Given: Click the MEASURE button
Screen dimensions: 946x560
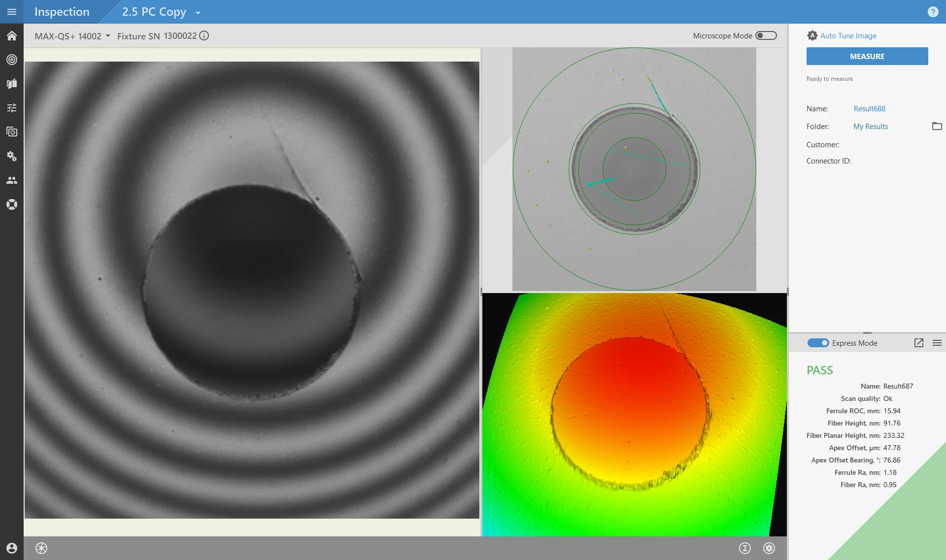Looking at the screenshot, I should [x=867, y=56].
